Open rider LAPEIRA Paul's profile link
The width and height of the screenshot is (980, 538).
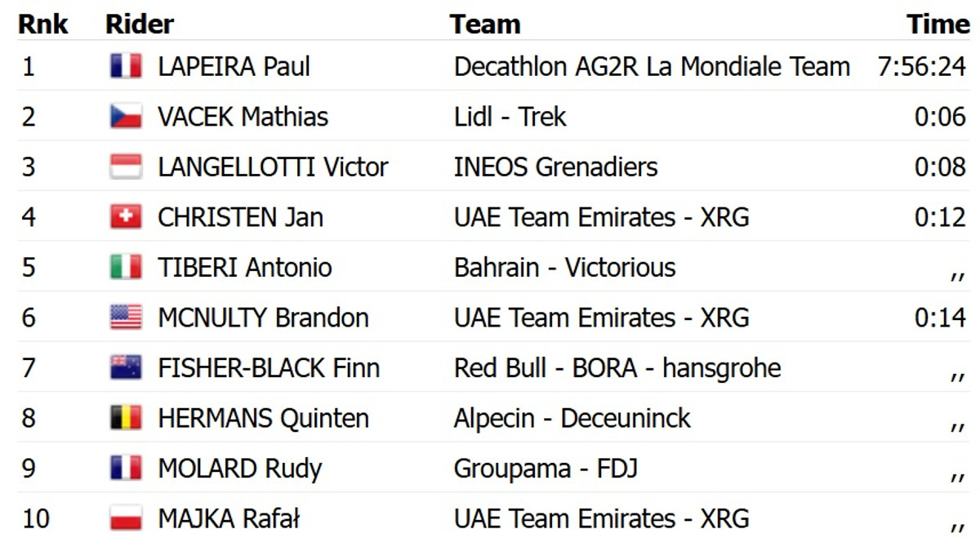[x=234, y=66]
